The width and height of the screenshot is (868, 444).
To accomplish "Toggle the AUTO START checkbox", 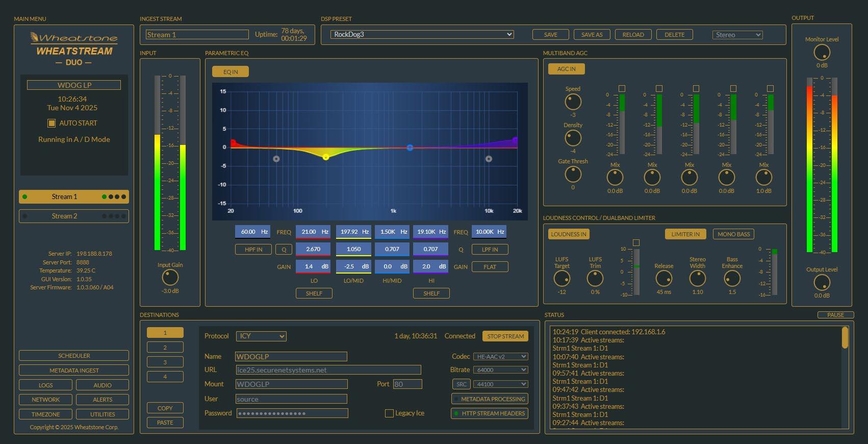I will pos(52,123).
